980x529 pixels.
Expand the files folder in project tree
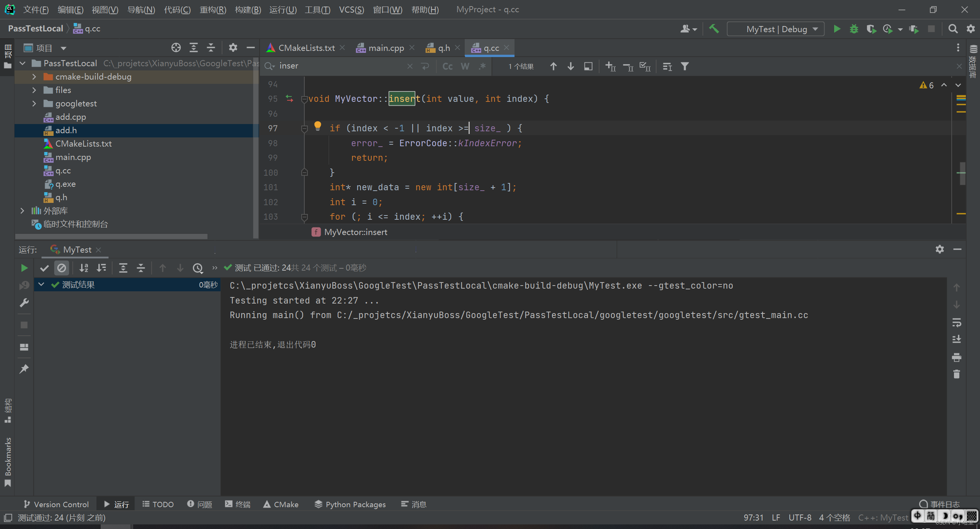coord(34,90)
